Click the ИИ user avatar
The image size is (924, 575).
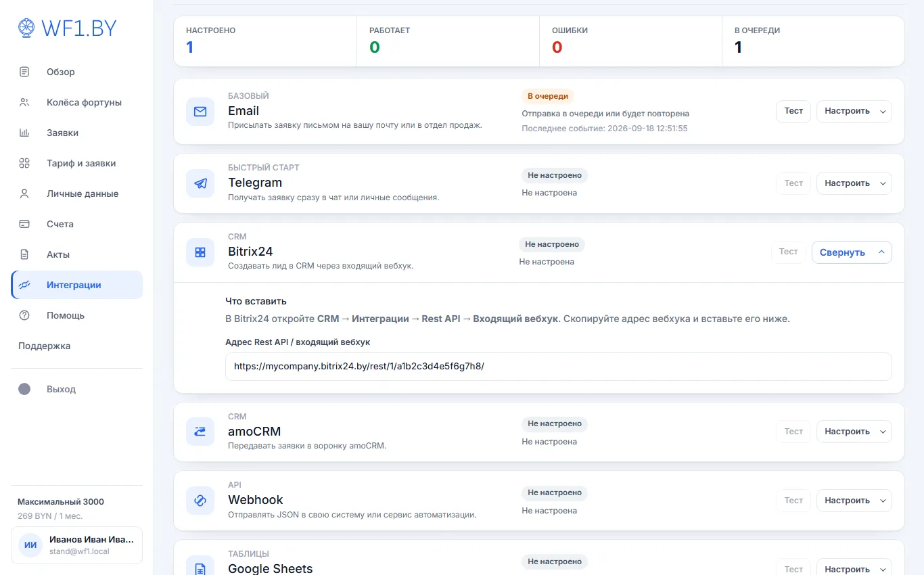[30, 545]
